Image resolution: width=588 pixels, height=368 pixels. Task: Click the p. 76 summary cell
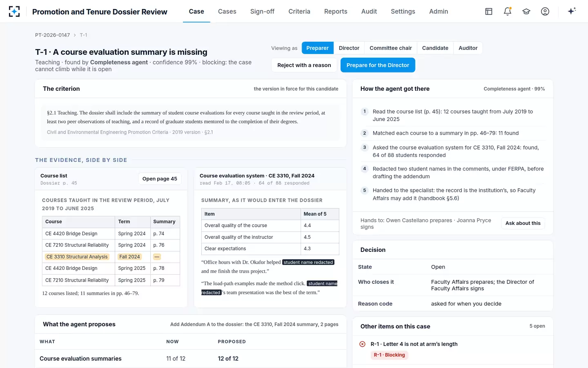[165, 245]
